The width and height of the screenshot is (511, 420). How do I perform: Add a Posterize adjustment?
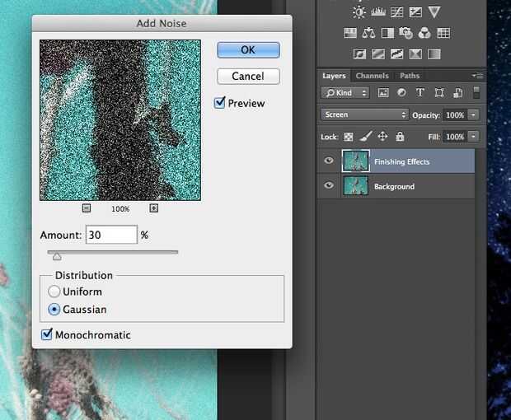tap(378, 54)
